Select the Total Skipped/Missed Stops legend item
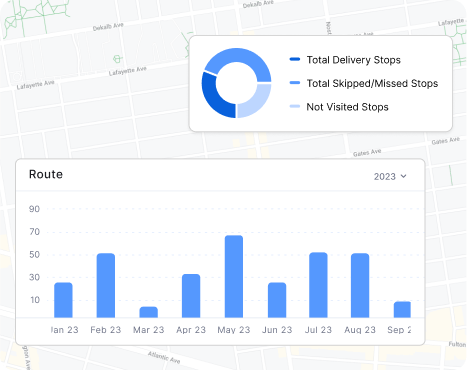The width and height of the screenshot is (467, 371). click(364, 83)
